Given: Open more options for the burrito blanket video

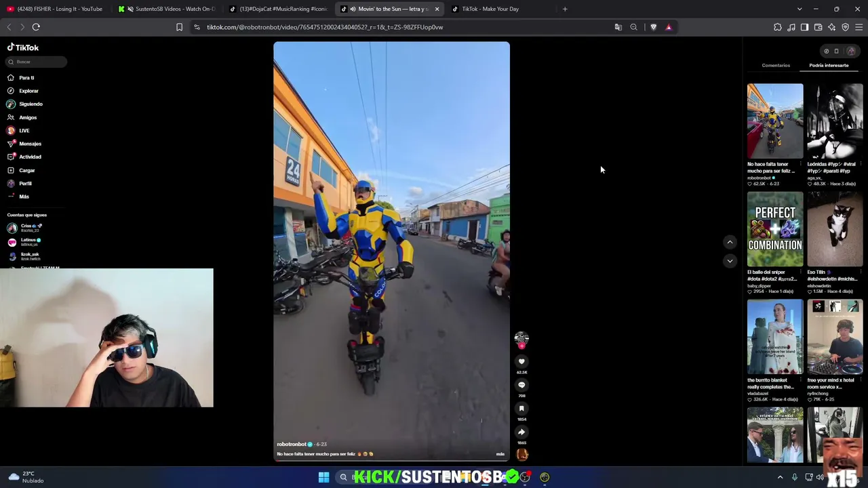Looking at the screenshot, I should pos(802,380).
